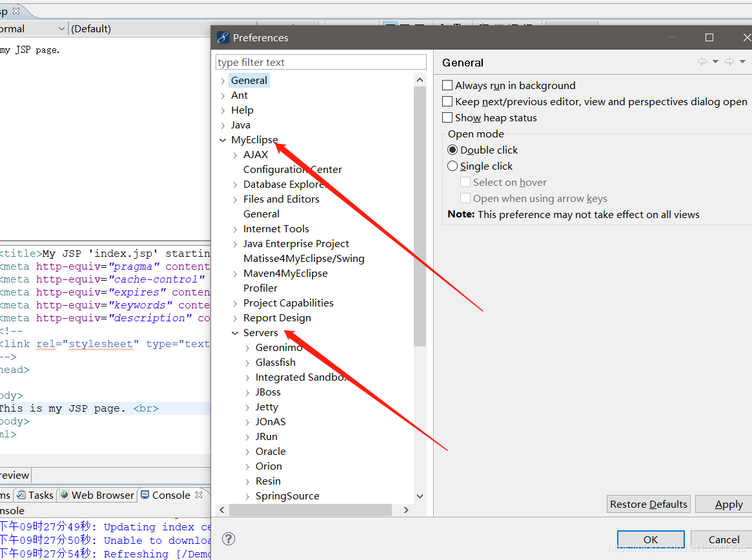Select Resin server item

(268, 481)
